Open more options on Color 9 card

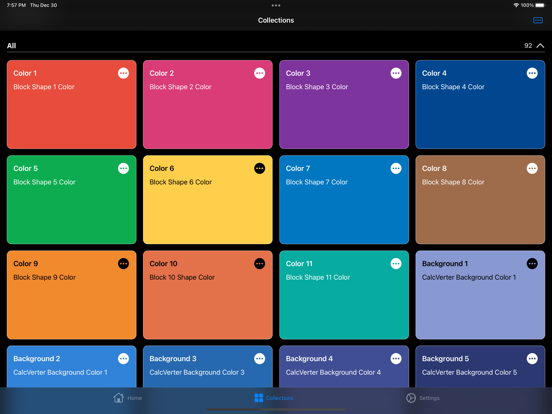[123, 263]
